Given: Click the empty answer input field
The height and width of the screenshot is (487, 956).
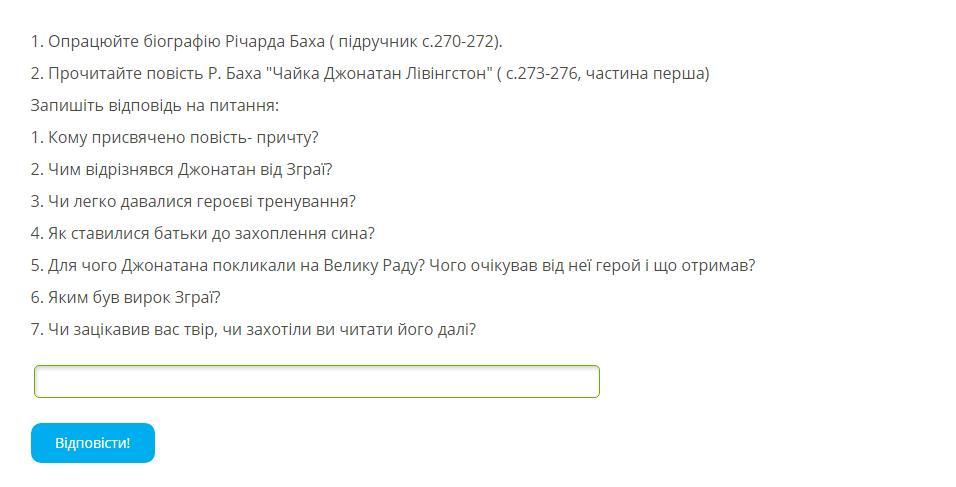Looking at the screenshot, I should point(316,382).
